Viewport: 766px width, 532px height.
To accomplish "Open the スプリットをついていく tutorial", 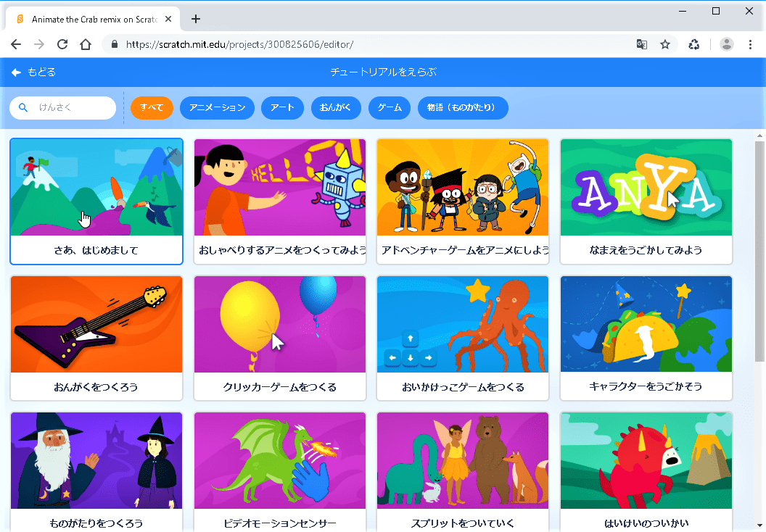I will tap(463, 472).
